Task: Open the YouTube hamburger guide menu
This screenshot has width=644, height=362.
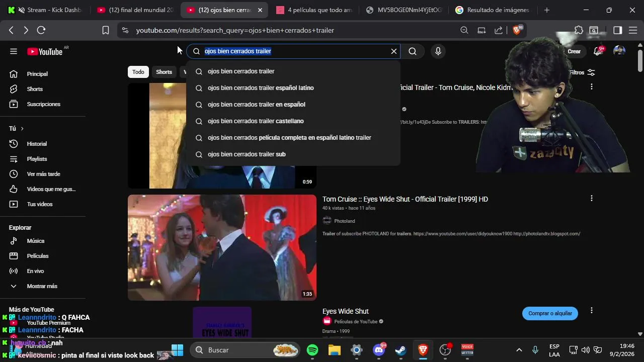Action: [14, 51]
